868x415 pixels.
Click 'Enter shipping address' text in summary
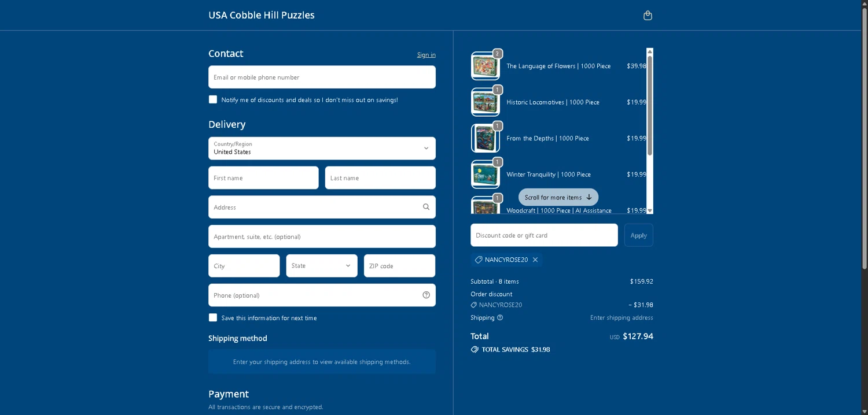[621, 317]
